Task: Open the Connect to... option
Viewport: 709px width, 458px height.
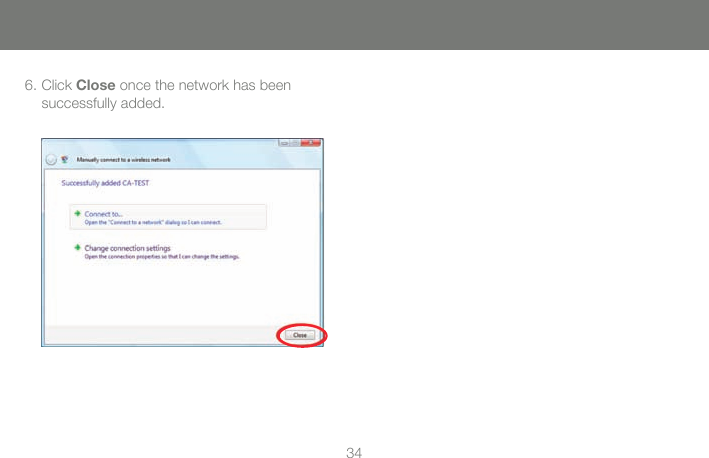Action: (168, 217)
